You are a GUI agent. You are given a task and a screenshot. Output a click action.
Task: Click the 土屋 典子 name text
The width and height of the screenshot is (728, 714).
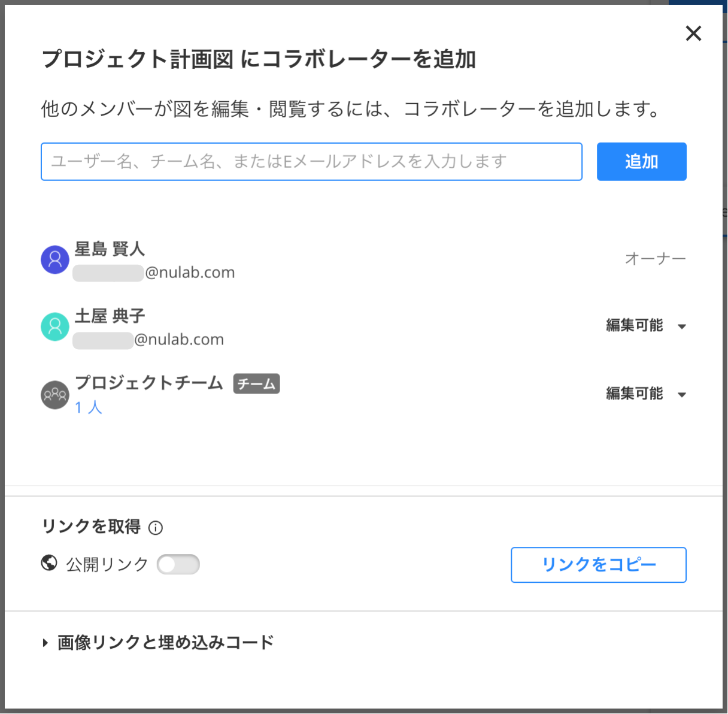[x=110, y=316]
